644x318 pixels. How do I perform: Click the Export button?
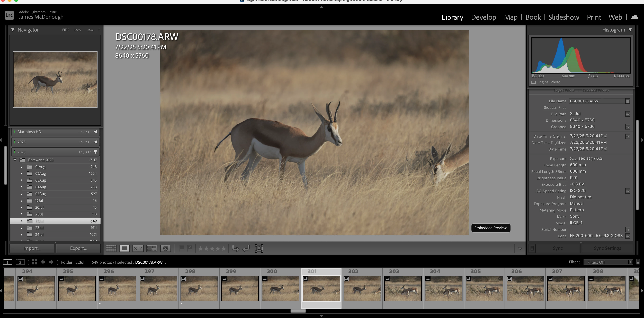(x=78, y=248)
